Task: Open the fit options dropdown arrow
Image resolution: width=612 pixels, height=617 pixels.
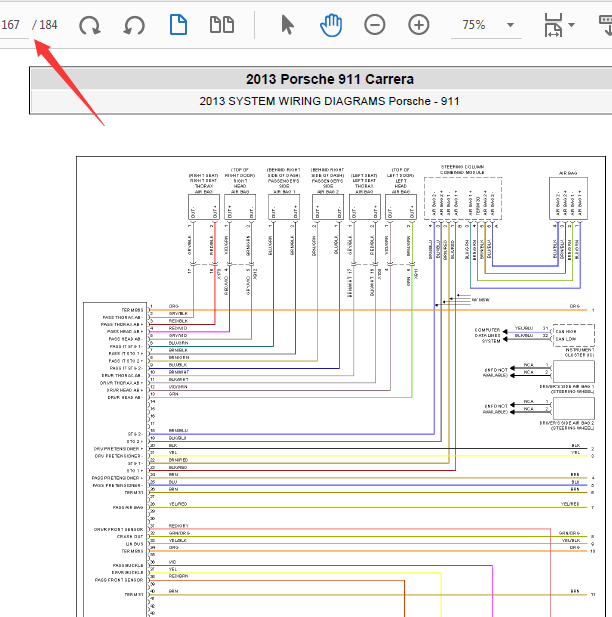Action: tap(571, 25)
